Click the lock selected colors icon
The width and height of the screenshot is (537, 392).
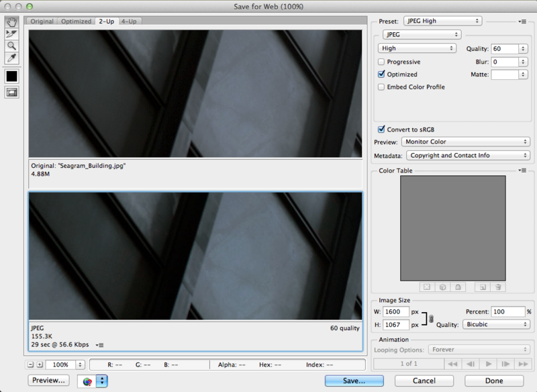point(458,287)
